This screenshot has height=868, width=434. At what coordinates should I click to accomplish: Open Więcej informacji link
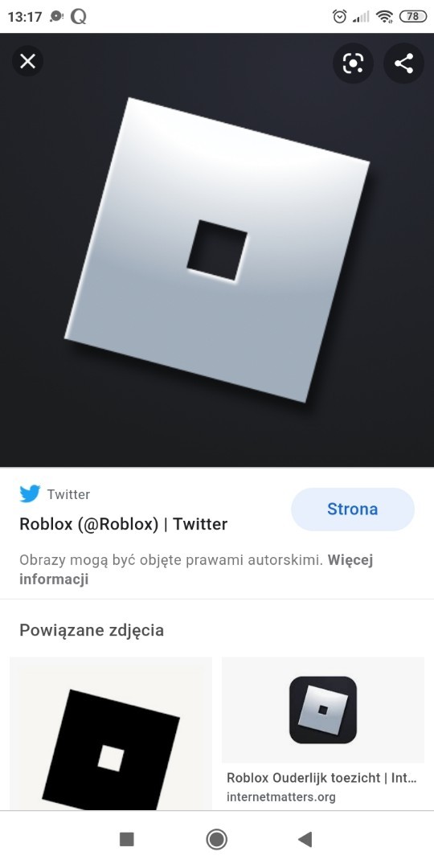(x=197, y=570)
